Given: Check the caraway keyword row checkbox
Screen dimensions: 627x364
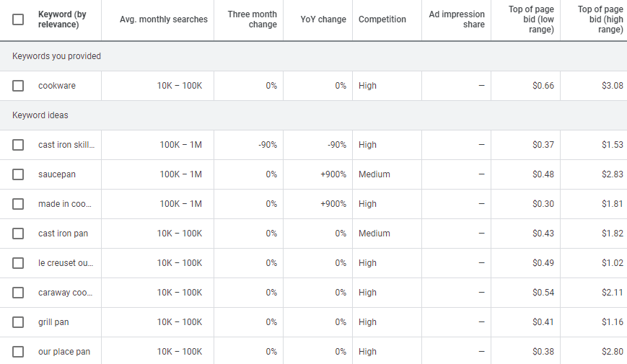Looking at the screenshot, I should click(18, 293).
